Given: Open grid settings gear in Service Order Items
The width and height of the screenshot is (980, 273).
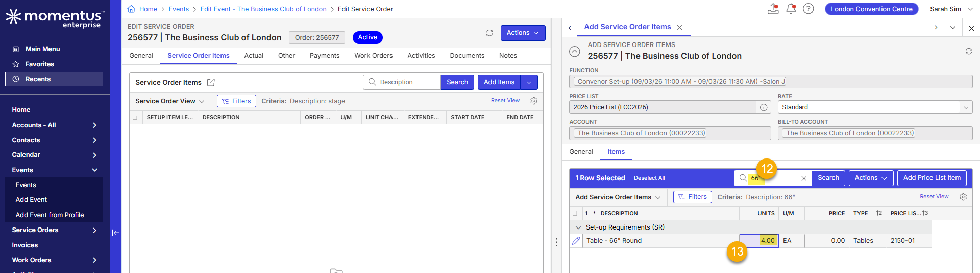Looking at the screenshot, I should pos(534,101).
